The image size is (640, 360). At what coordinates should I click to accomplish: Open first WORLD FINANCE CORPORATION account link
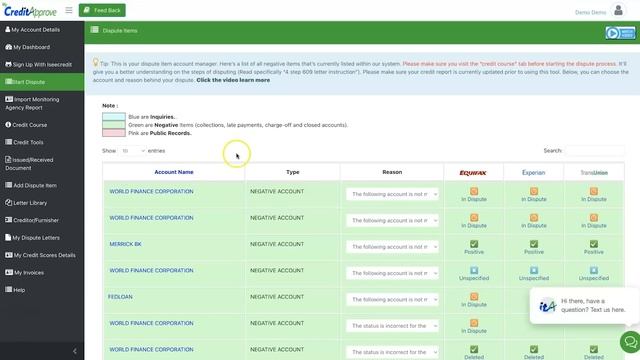(151, 191)
